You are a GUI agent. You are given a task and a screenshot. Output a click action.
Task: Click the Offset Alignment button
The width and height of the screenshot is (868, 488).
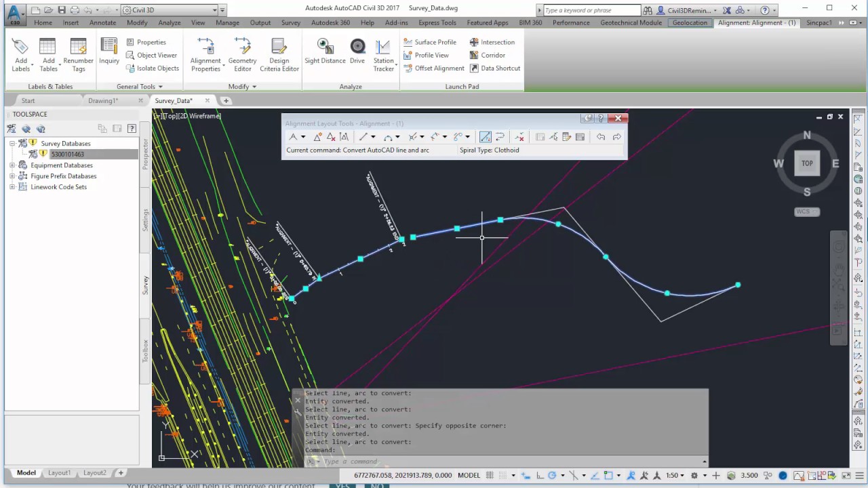click(x=434, y=68)
